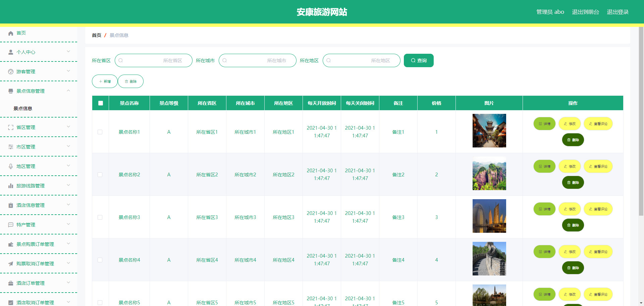Open 详情 for 景点名称1
Viewport: 644px width, 306px height.
pyautogui.click(x=544, y=124)
